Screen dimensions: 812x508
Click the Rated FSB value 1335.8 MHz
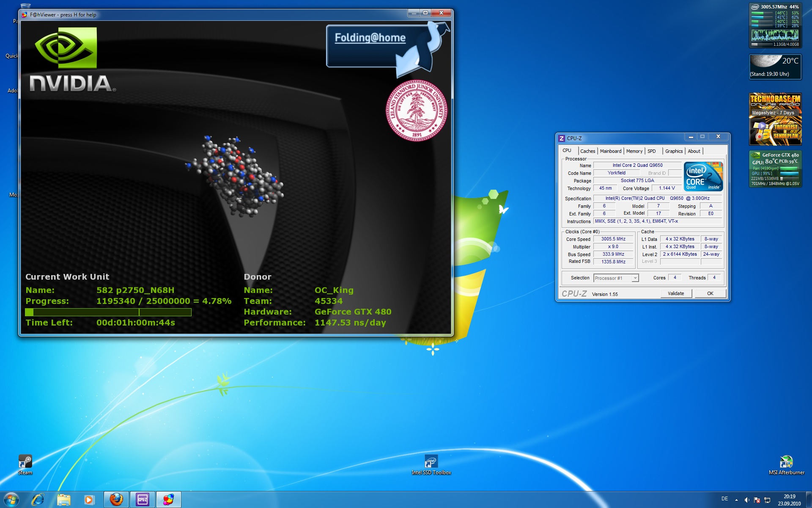click(x=613, y=262)
